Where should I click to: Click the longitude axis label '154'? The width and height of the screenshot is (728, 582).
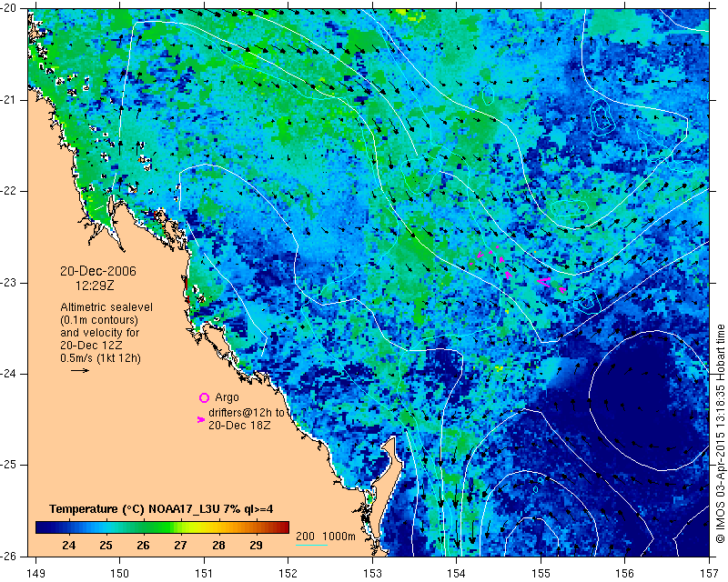click(457, 574)
